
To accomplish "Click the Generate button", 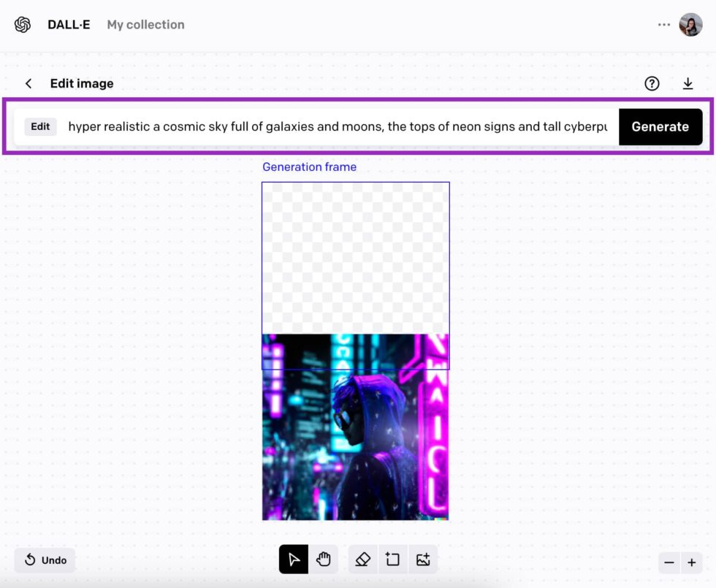I will click(x=660, y=127).
